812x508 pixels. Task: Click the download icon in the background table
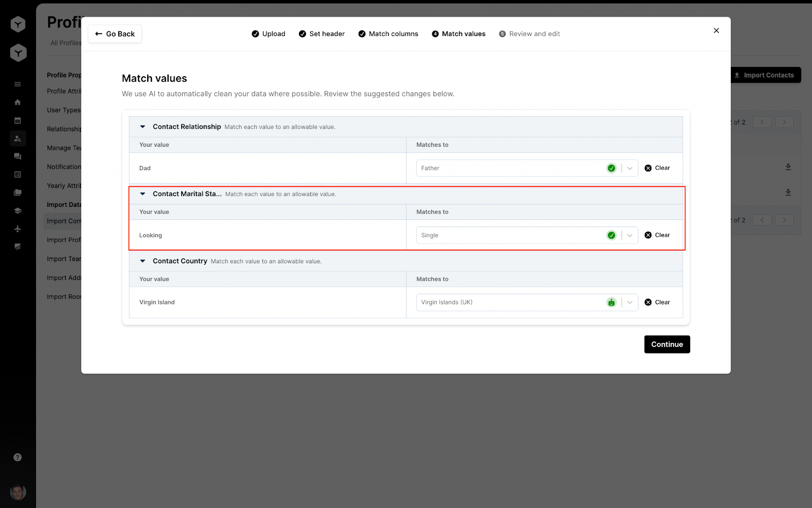click(788, 167)
